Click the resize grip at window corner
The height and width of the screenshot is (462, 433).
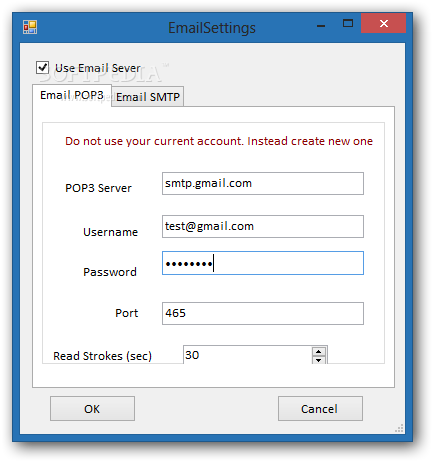click(399, 428)
